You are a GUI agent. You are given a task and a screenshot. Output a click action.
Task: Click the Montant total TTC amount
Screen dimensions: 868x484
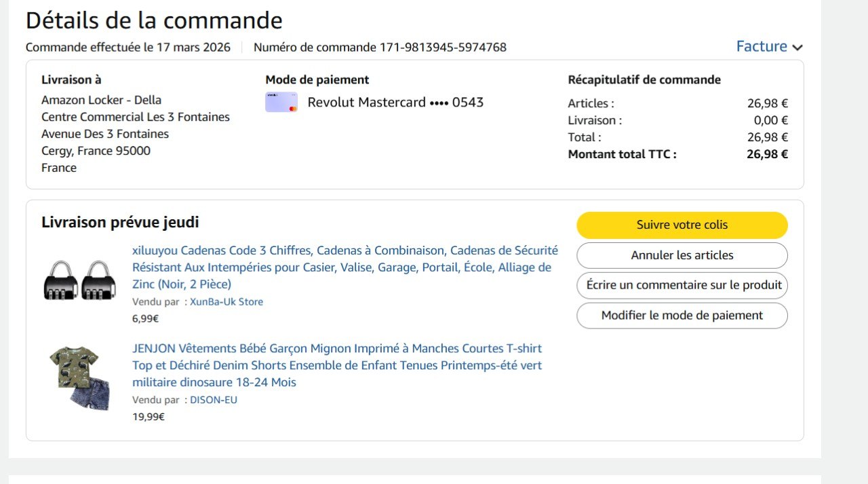[767, 154]
